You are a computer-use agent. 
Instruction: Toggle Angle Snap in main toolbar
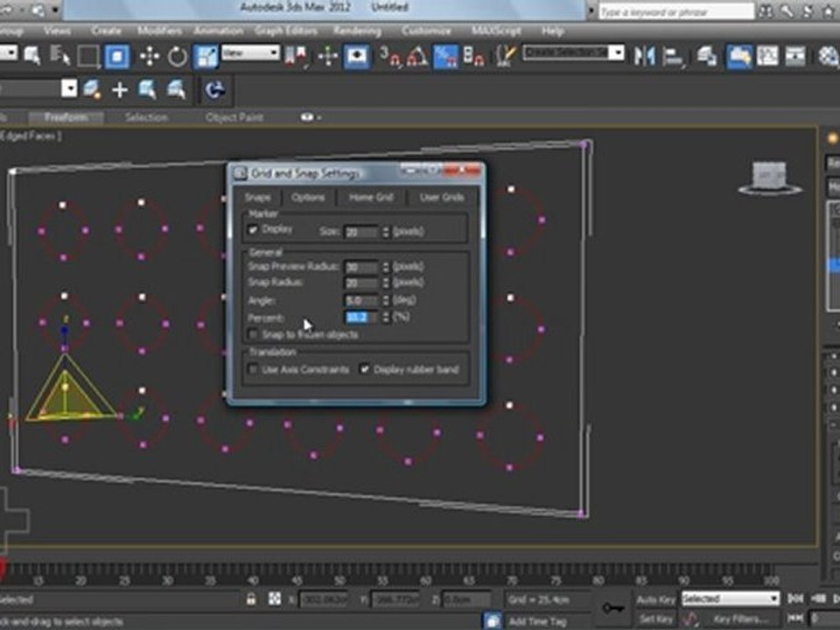point(417,56)
